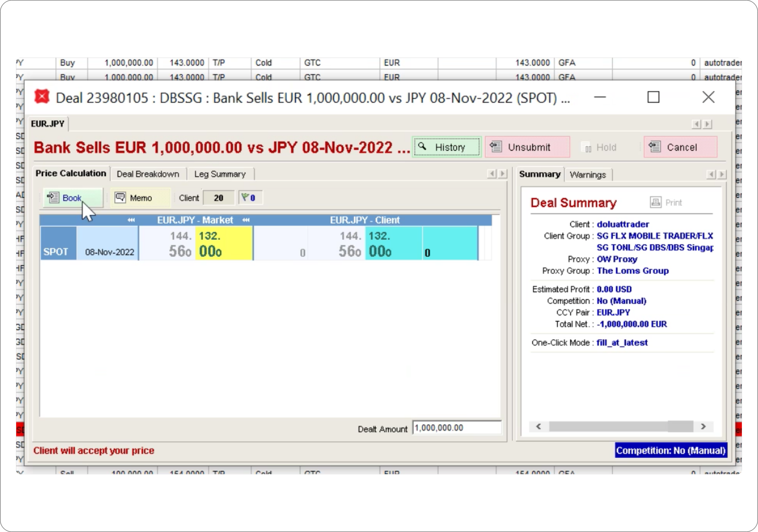
Task: Select the EUR.JPY currency pair tab
Action: tap(48, 124)
